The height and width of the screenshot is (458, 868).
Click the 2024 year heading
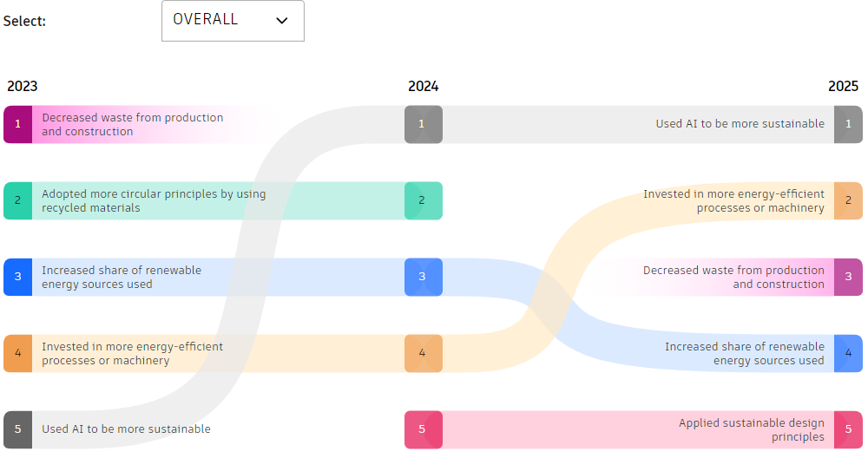point(423,86)
